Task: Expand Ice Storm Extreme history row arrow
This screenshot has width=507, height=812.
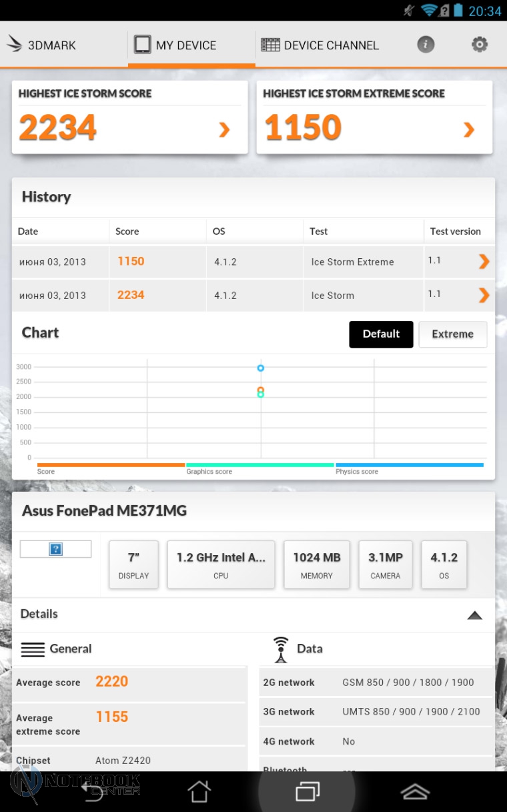Action: [x=484, y=262]
